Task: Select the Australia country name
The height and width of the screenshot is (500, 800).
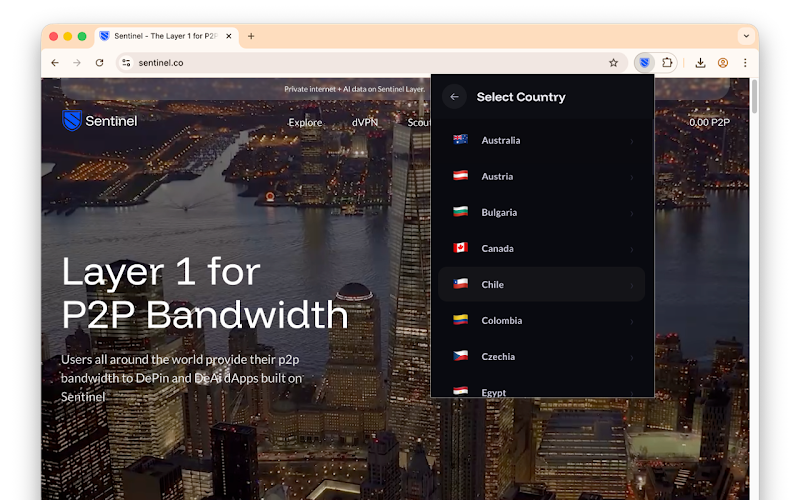Action: tap(501, 140)
